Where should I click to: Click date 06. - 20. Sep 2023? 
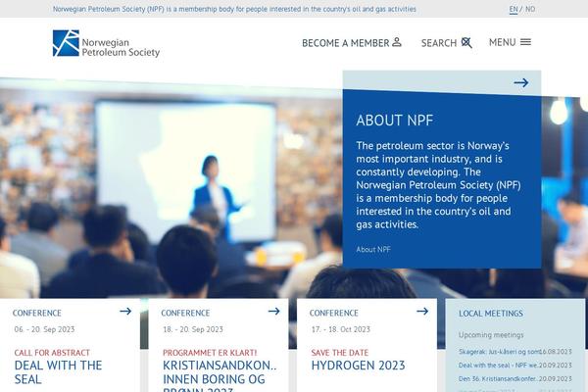tap(44, 329)
